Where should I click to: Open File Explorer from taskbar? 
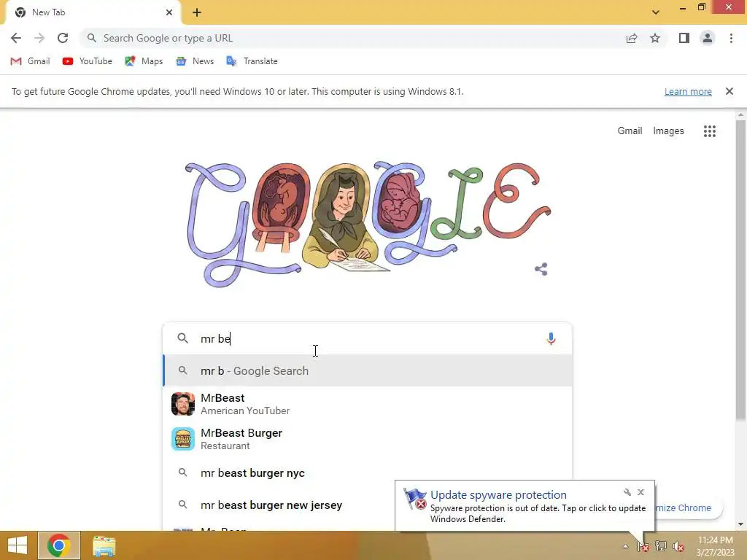click(104, 545)
